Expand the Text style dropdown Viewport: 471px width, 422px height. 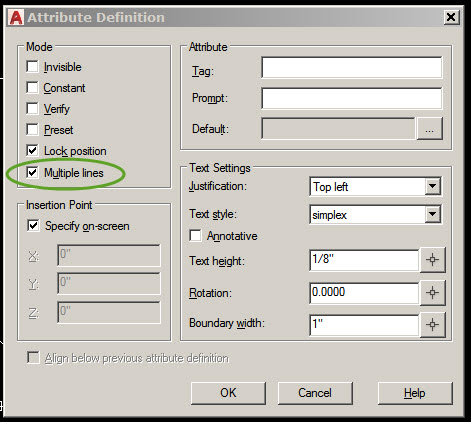coord(433,214)
